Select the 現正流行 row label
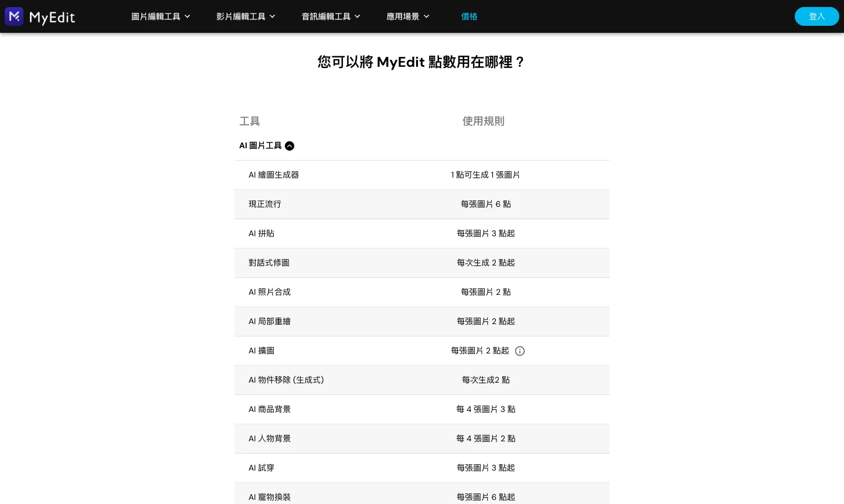 (265, 204)
